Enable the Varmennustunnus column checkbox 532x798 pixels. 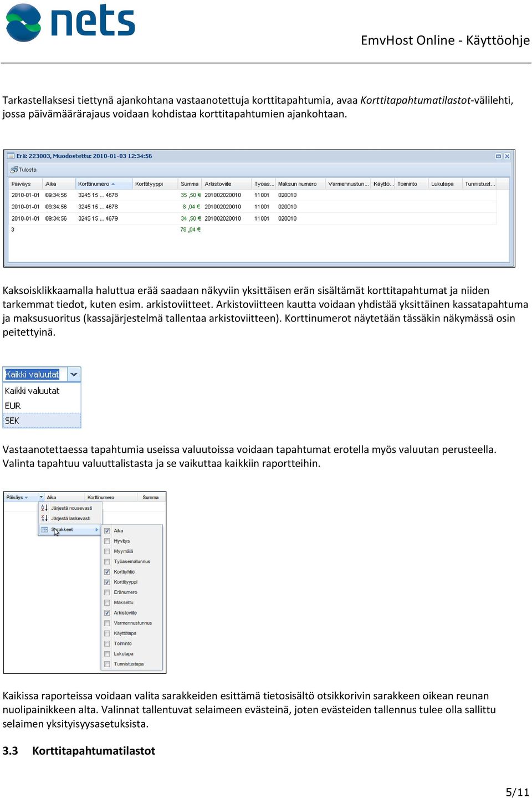pyautogui.click(x=107, y=623)
